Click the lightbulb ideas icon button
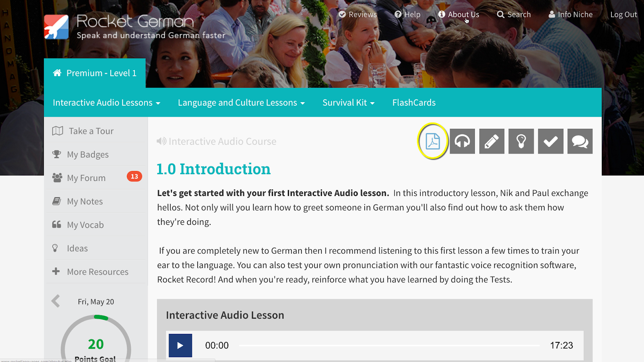 521,141
